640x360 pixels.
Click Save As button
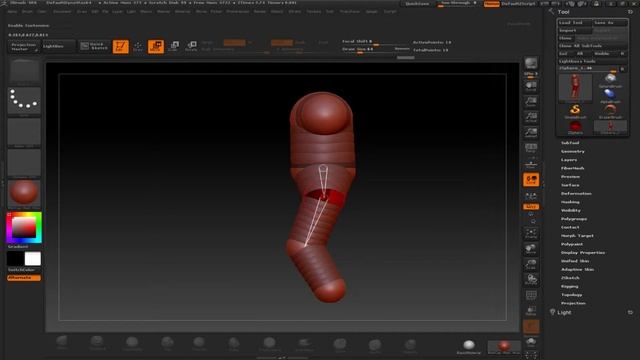pos(610,22)
